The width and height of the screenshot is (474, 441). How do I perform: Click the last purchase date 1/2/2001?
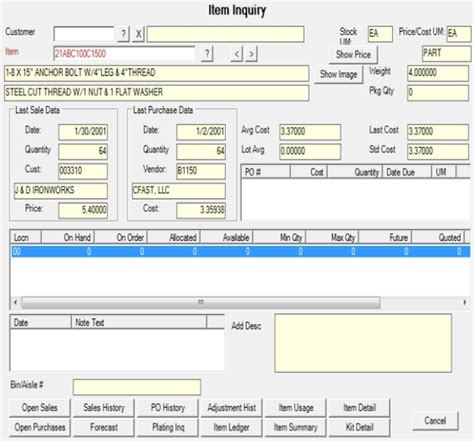point(201,132)
